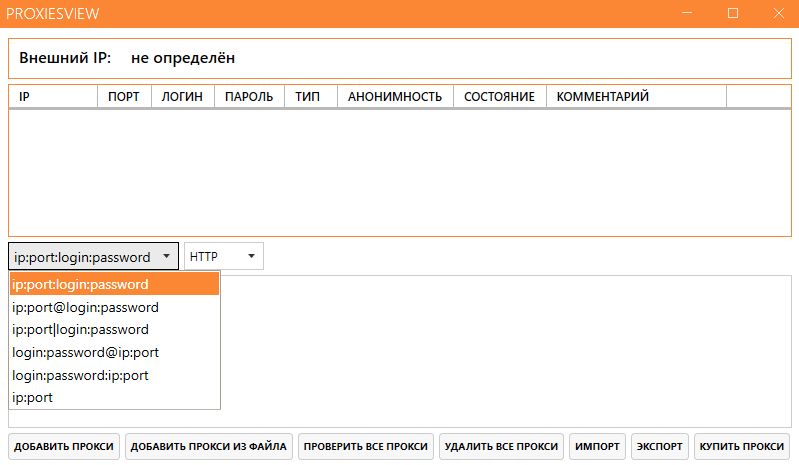The width and height of the screenshot is (799, 465).
Task: Click the не определён external IP value
Action: (x=183, y=58)
